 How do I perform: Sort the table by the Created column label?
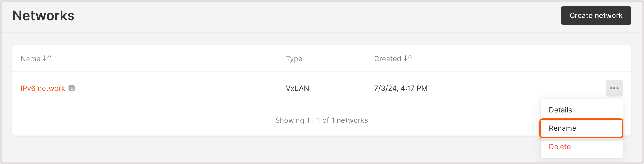pyautogui.click(x=387, y=59)
